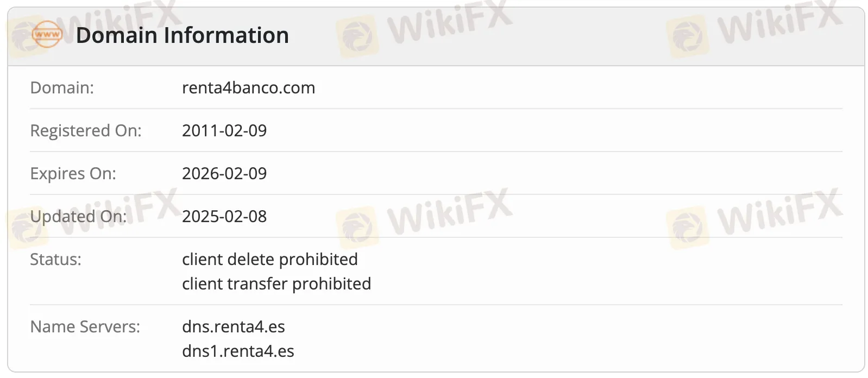Viewport: 868px width, 378px height.
Task: Click the Domain: field label
Action: click(62, 87)
